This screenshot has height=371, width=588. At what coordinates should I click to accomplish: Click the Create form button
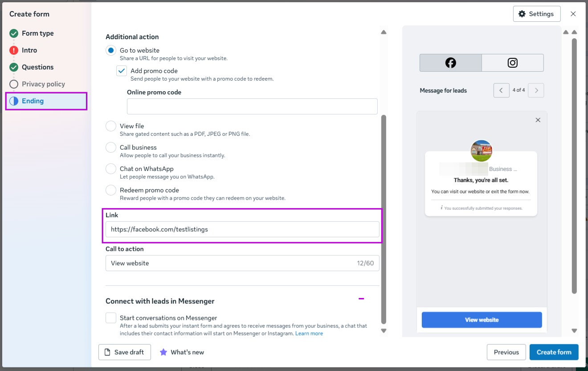click(x=554, y=352)
